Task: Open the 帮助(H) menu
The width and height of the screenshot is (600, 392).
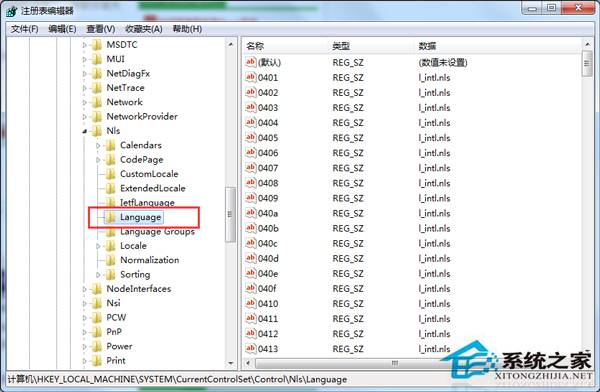Action: click(x=187, y=29)
